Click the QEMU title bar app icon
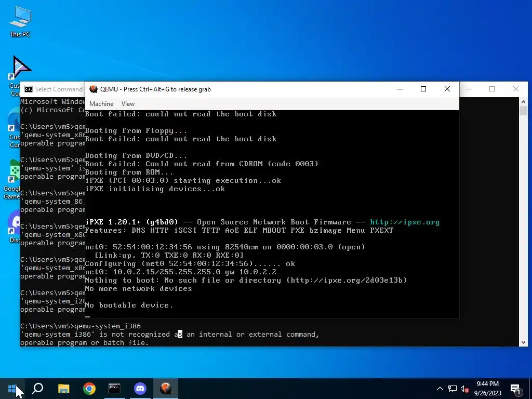 tap(94, 89)
